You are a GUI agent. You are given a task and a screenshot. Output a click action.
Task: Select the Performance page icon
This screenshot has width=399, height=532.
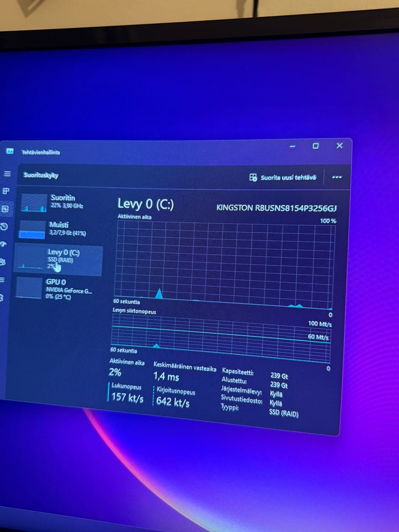click(x=5, y=209)
